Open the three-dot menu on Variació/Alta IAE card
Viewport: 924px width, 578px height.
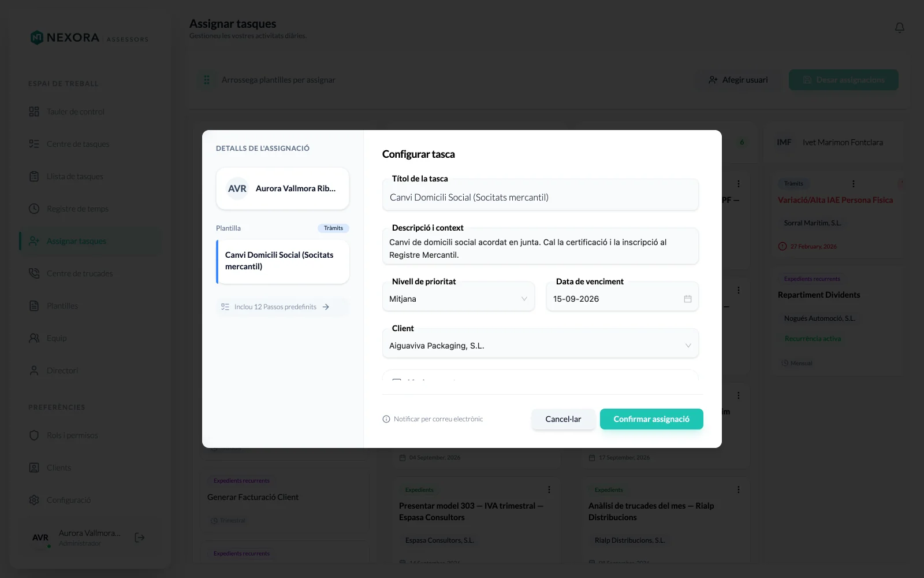854,184
